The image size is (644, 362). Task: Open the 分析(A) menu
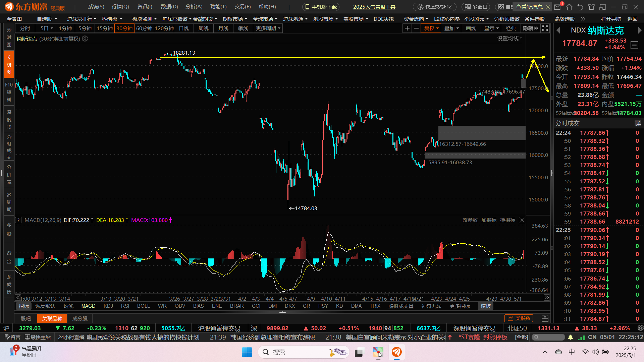(194, 7)
